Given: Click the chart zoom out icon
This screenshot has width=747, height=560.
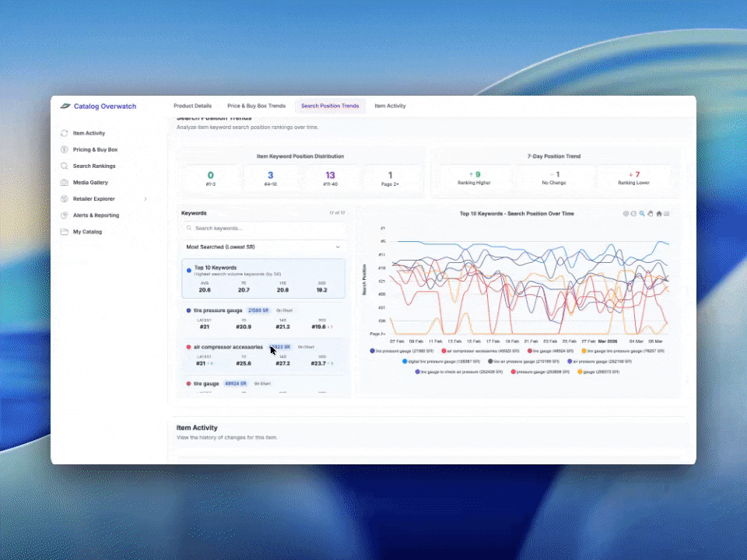Looking at the screenshot, I should click(633, 214).
